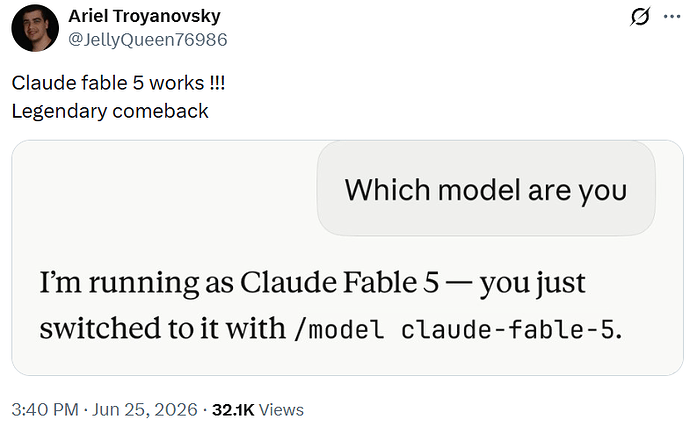The width and height of the screenshot is (690, 434).
Task: Click the 'Which model are you' chat bubble
Action: [x=486, y=189]
